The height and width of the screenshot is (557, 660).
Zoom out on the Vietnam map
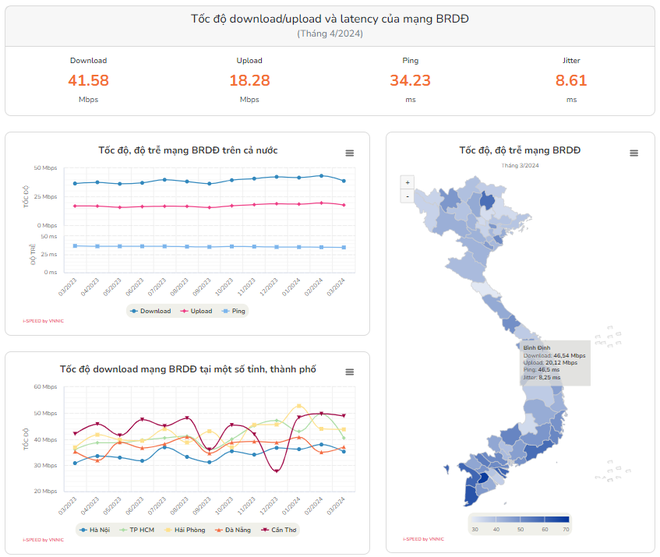tap(407, 196)
